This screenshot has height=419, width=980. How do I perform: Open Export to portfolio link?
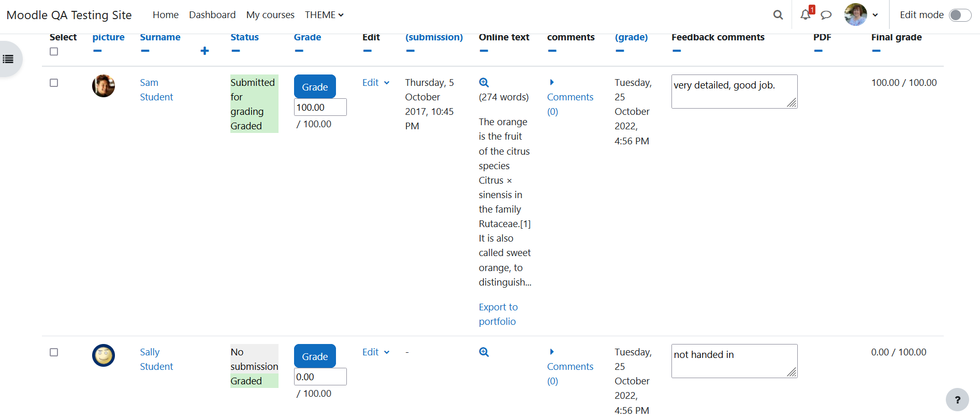(498, 314)
